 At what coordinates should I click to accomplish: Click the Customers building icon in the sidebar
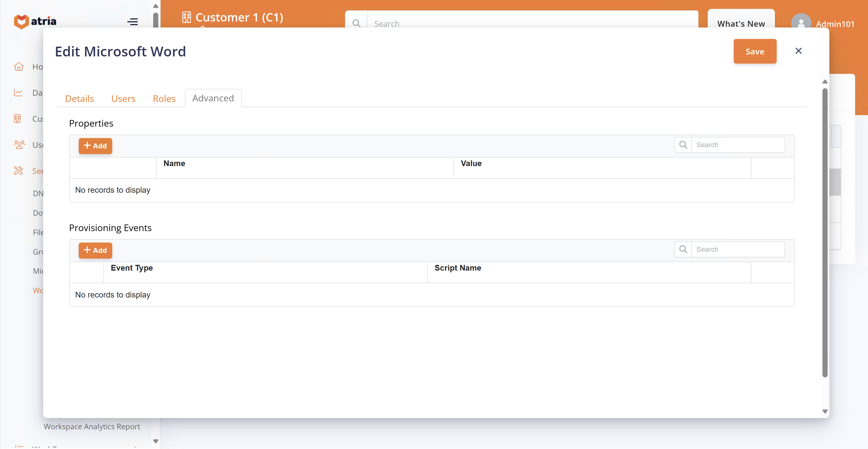click(17, 118)
